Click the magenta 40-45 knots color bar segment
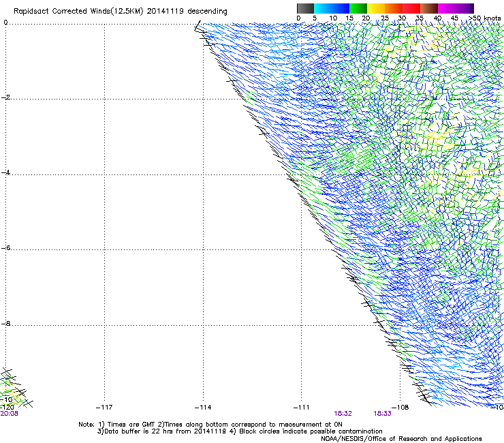Viewport: 504px width, 443px height. click(447, 8)
